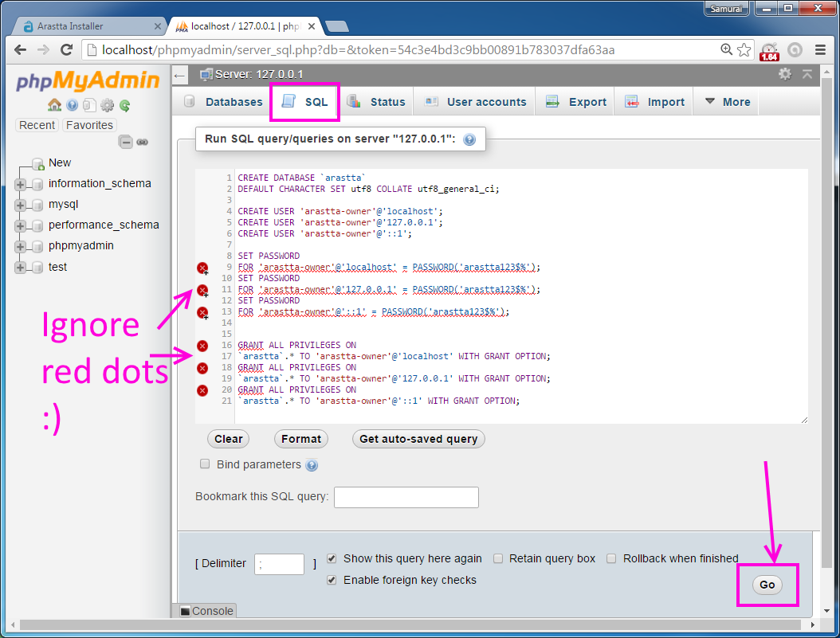Expand test database tree node
The image size is (840, 638).
21,268
